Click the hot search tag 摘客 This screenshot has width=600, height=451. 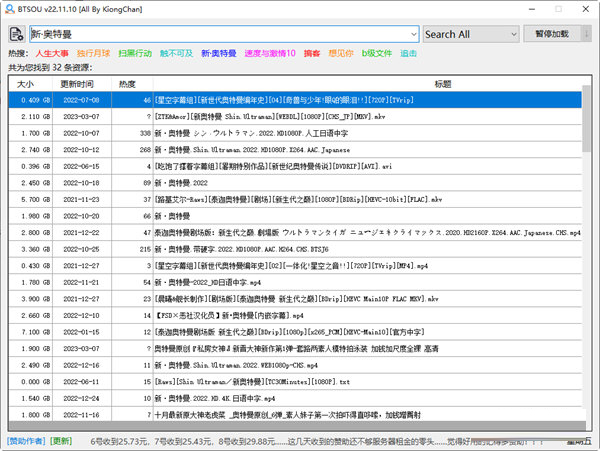312,52
